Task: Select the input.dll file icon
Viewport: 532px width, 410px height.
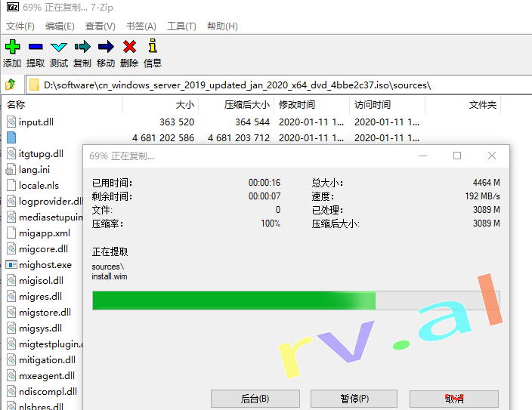Action: 11,122
